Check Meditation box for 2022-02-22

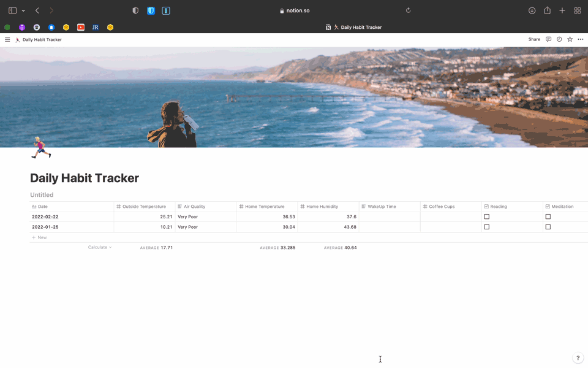pyautogui.click(x=548, y=217)
